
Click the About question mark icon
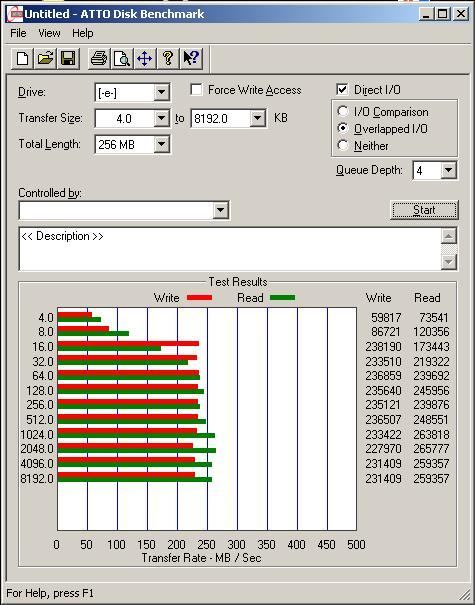click(168, 59)
